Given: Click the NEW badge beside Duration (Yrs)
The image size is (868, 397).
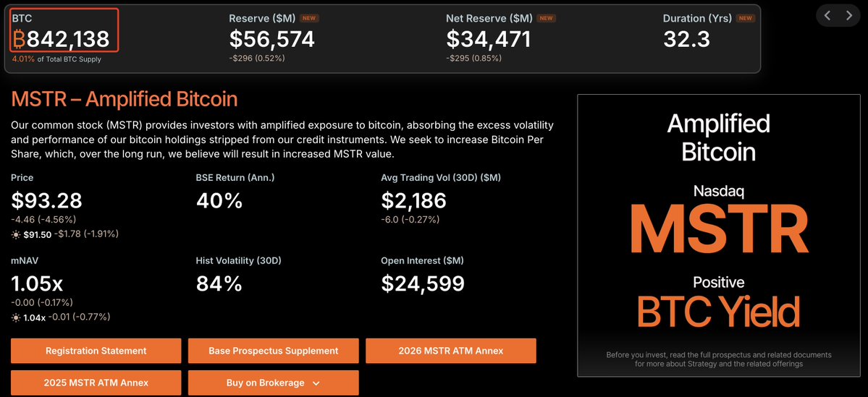Looking at the screenshot, I should point(746,18).
